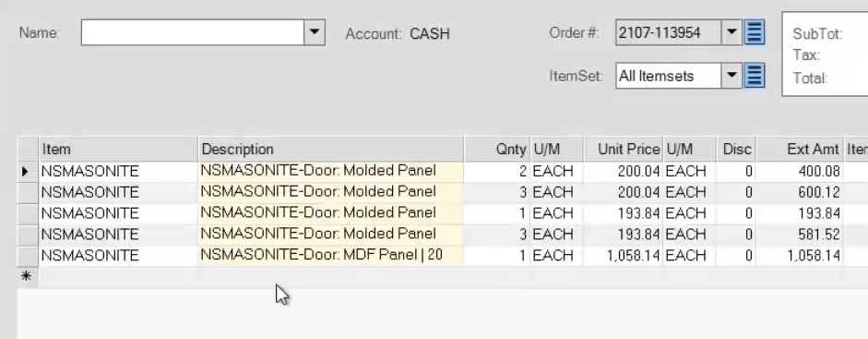Select the MDF Panel description cell
This screenshot has height=339, width=868.
point(330,255)
